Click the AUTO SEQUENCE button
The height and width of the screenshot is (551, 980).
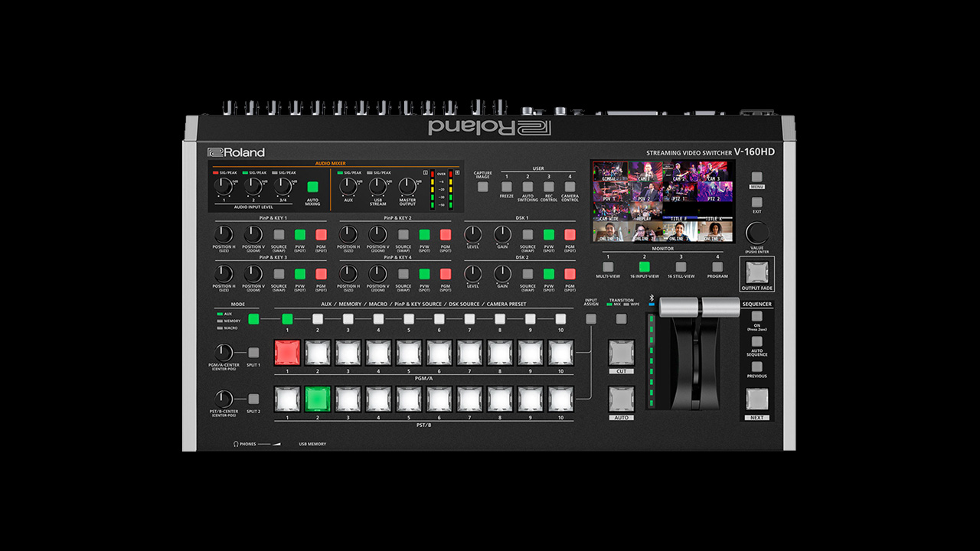click(x=756, y=341)
